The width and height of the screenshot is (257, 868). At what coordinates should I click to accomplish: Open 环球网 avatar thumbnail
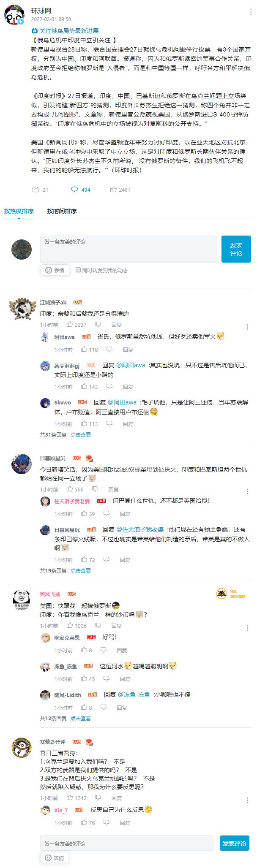click(14, 15)
